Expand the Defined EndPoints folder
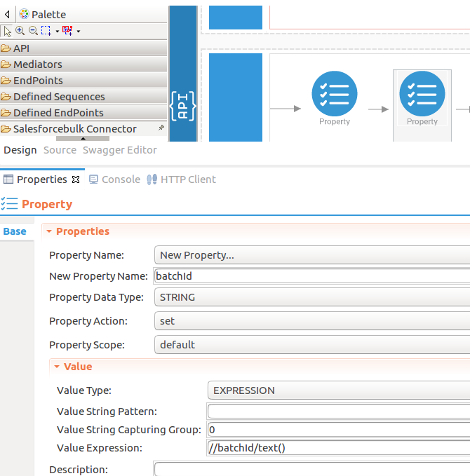 [x=83, y=112]
